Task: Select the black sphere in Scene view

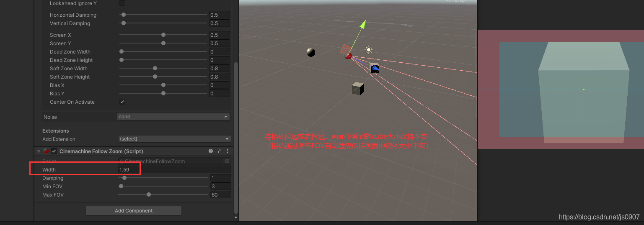Action: pos(310,52)
